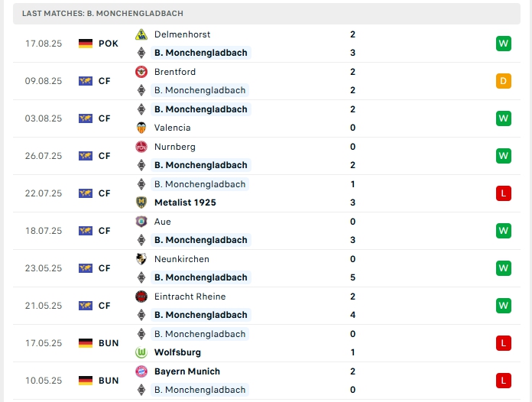
Task: Click the Delmenhorst club crest icon
Action: tap(141, 34)
